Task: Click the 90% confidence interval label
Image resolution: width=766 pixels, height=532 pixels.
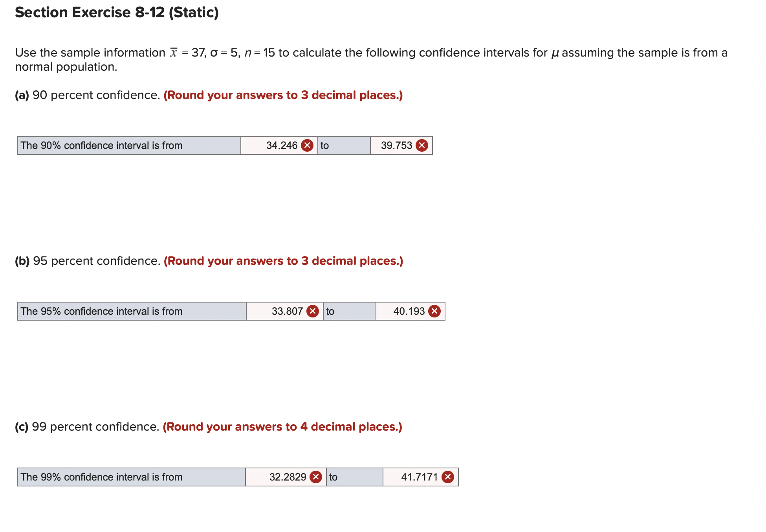Action: tap(102, 145)
